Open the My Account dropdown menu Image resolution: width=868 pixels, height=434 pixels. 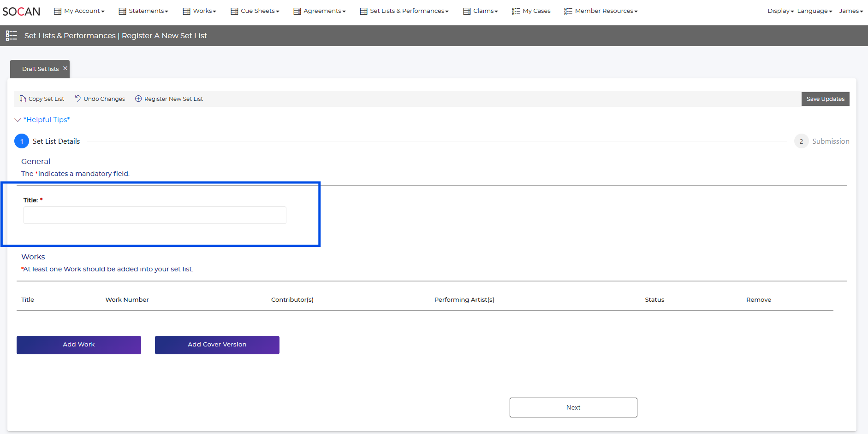click(79, 11)
